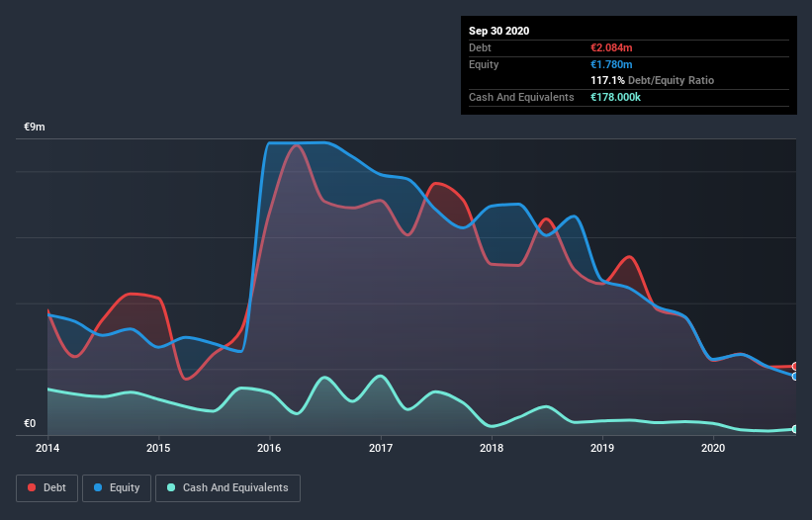Click Cash And Equivalents tooltip label
Screen dimensions: 812x520
click(x=521, y=97)
